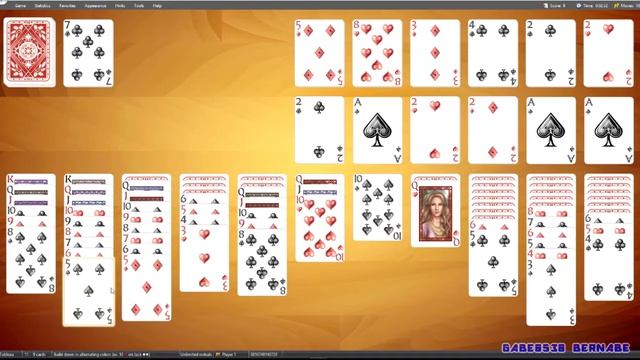Image resolution: width=640 pixels, height=360 pixels.
Task: Click ace of spades beside 2 of clubs
Action: pos(377,130)
